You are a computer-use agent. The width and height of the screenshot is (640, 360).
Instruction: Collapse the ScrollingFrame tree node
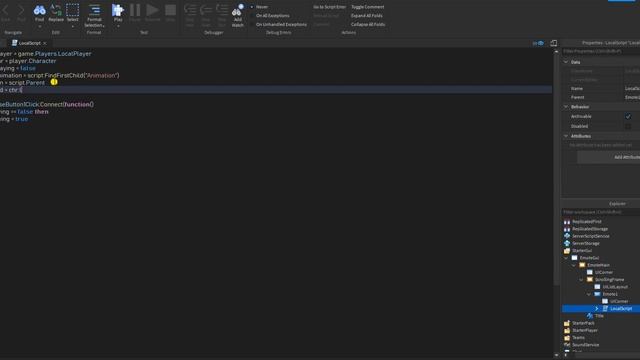pyautogui.click(x=582, y=280)
